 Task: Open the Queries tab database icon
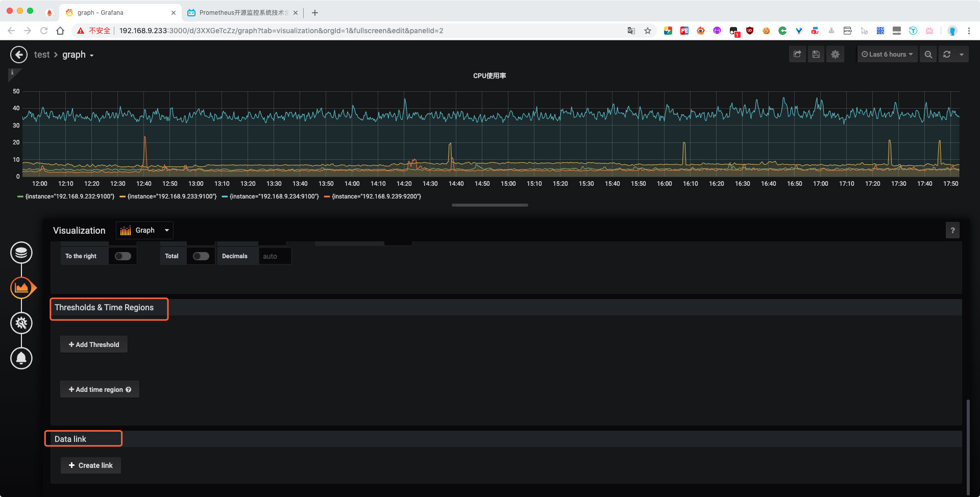[x=21, y=253]
